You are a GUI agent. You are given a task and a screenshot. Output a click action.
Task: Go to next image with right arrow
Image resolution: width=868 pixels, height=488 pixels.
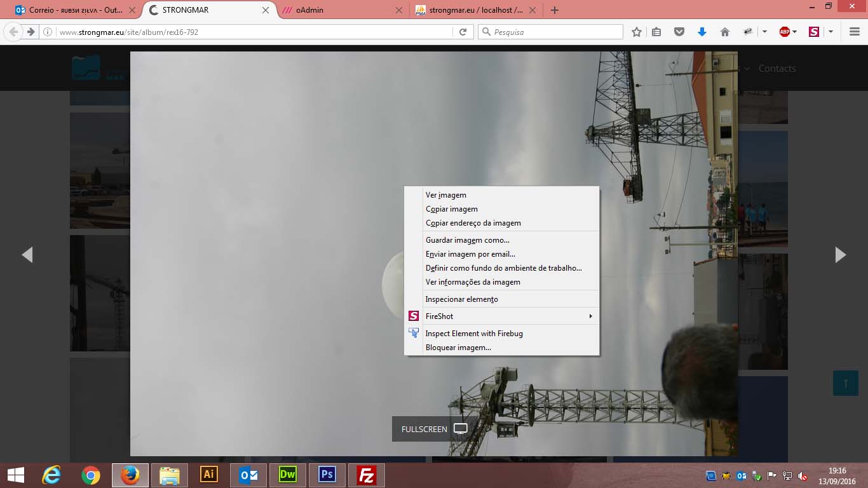(840, 255)
